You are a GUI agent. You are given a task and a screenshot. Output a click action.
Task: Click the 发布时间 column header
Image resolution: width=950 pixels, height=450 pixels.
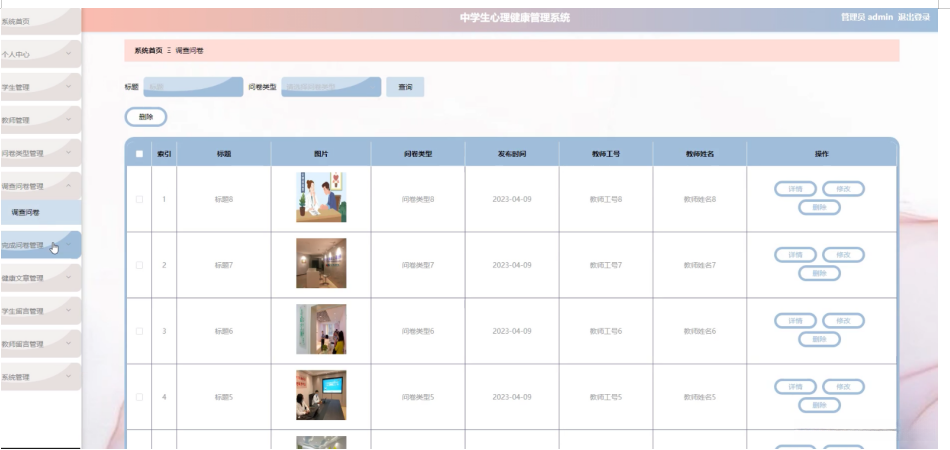click(x=512, y=154)
